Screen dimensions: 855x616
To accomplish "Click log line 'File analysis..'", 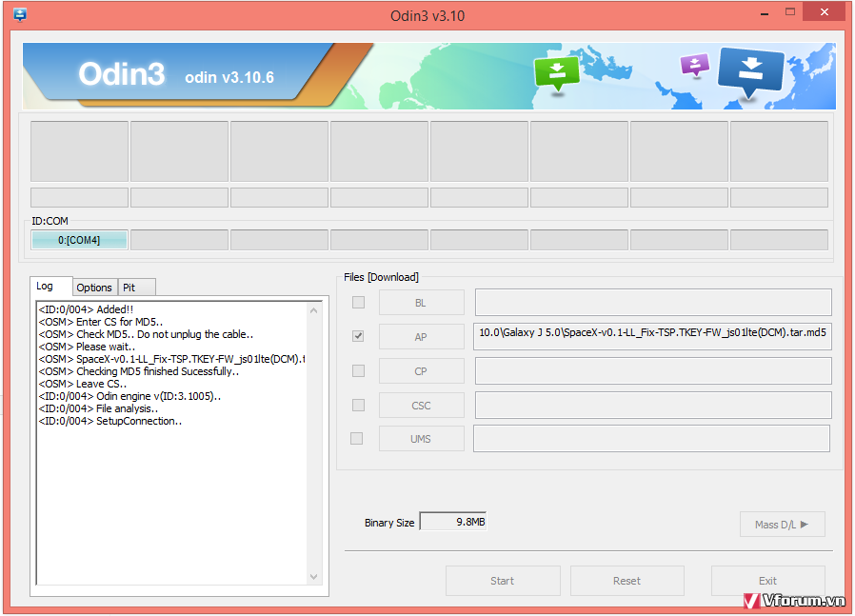I will pyautogui.click(x=99, y=408).
